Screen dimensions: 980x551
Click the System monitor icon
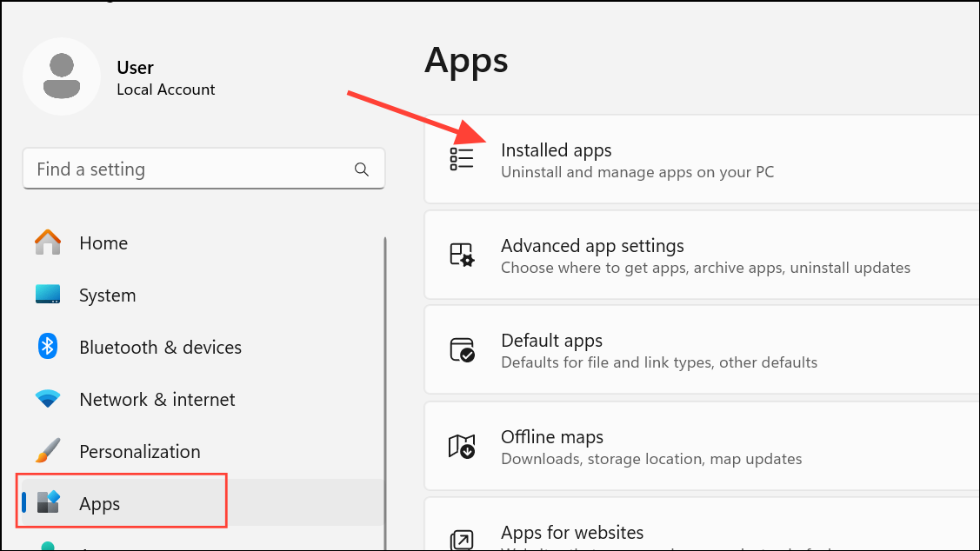[48, 294]
